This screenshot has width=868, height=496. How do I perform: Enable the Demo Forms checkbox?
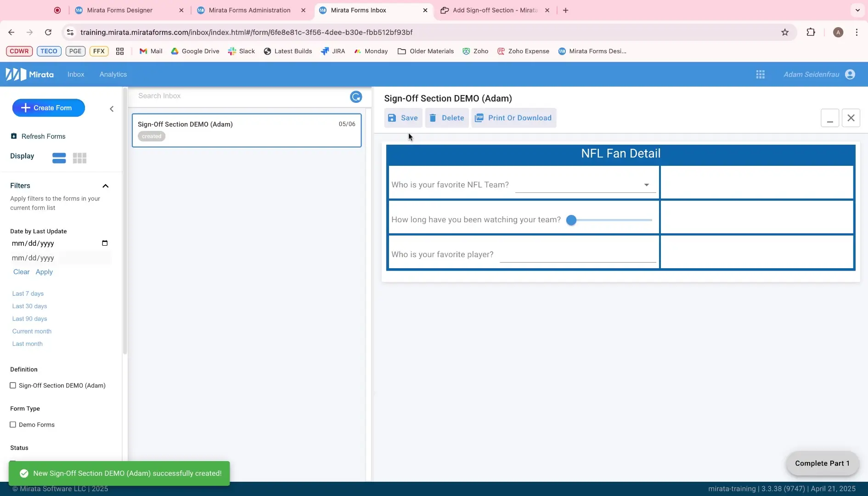(x=13, y=424)
